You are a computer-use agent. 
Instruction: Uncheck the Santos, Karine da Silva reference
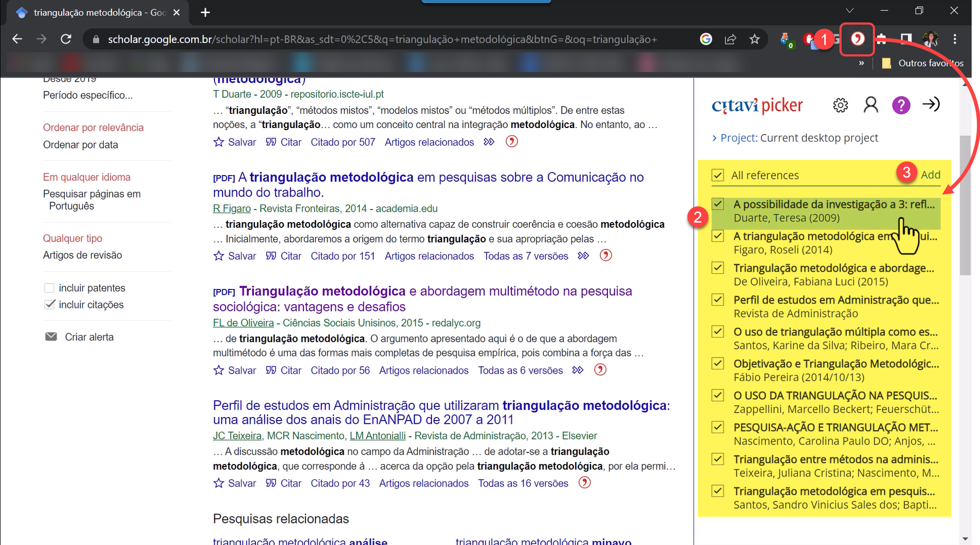coord(718,332)
